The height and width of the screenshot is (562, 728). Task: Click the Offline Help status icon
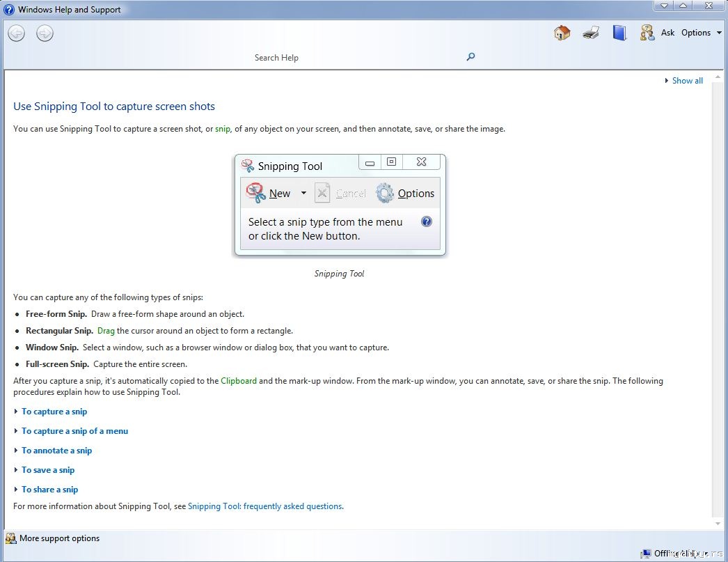point(645,554)
